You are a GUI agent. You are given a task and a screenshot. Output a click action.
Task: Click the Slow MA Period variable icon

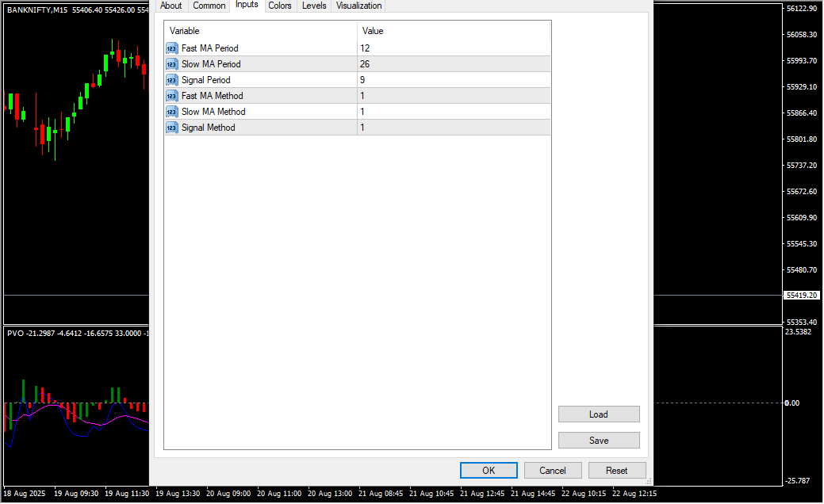tap(172, 64)
